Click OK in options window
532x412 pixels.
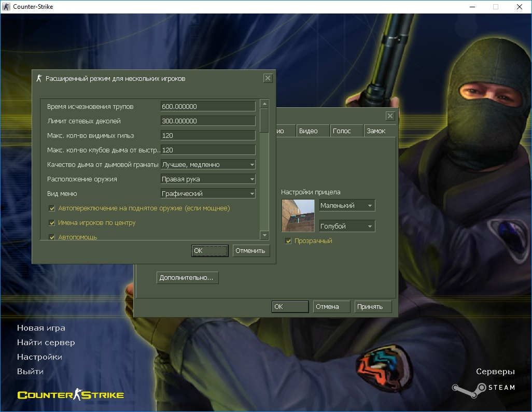[290, 307]
